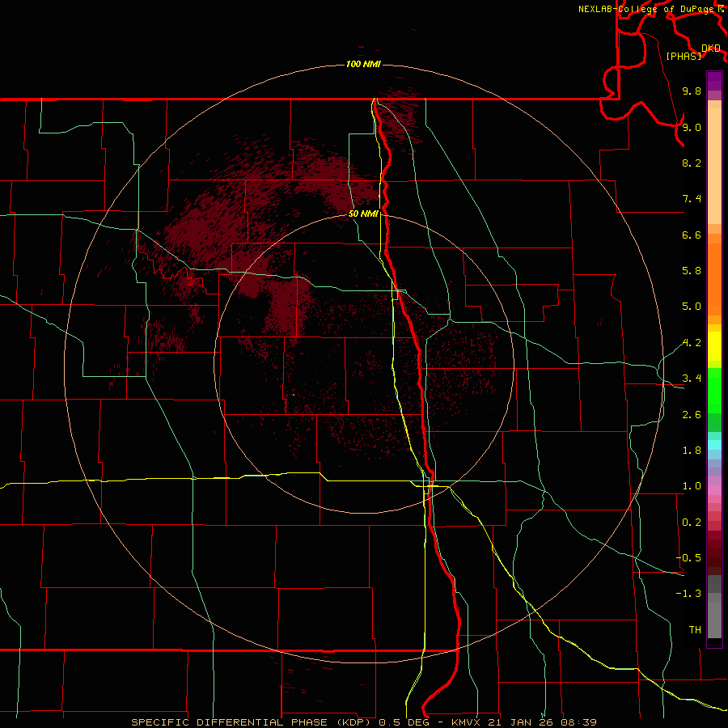
Task: Pick the gray segment at the scale bottom
Action: [714, 620]
